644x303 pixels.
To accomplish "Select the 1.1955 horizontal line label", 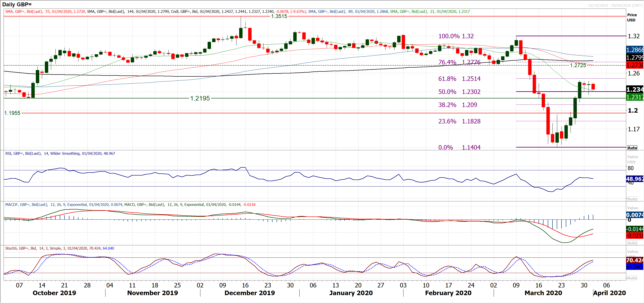I will point(12,113).
